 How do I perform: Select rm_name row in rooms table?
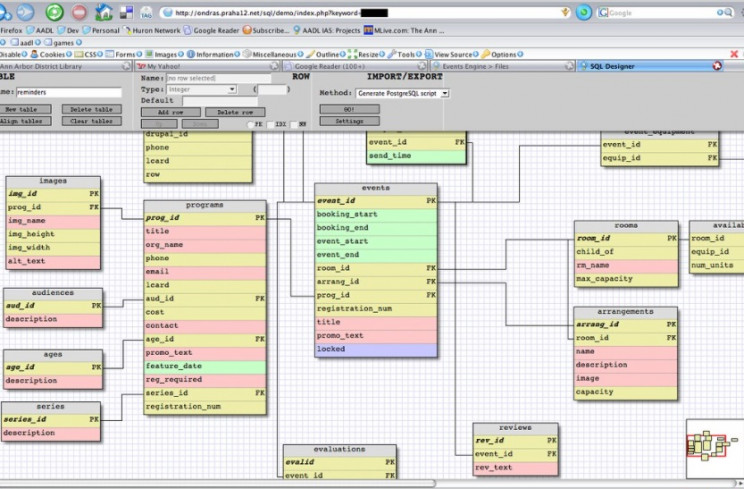(626, 266)
